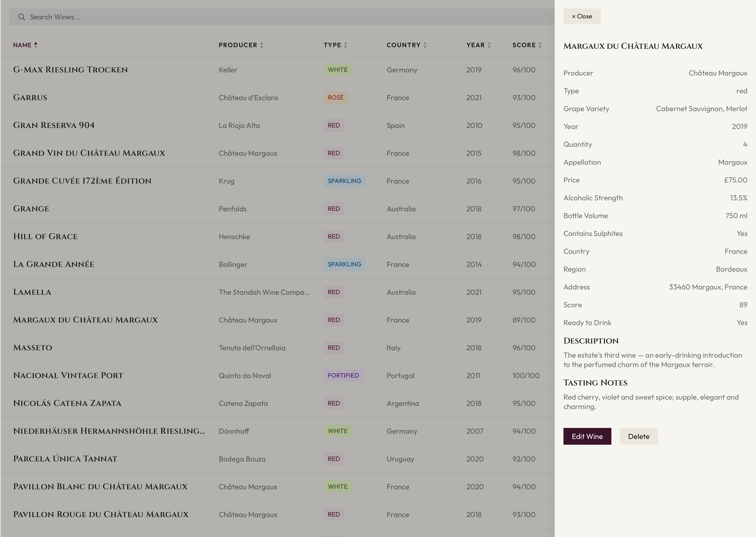Click Edit Wine button
This screenshot has width=756, height=537.
click(x=587, y=436)
